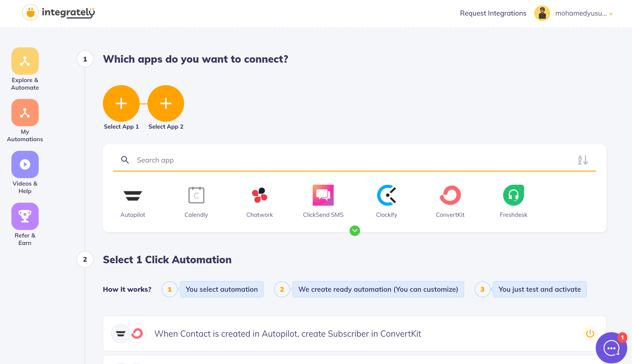Select the ClickSend SMS app icon
Viewport: 632px width, 364px height.
(323, 195)
